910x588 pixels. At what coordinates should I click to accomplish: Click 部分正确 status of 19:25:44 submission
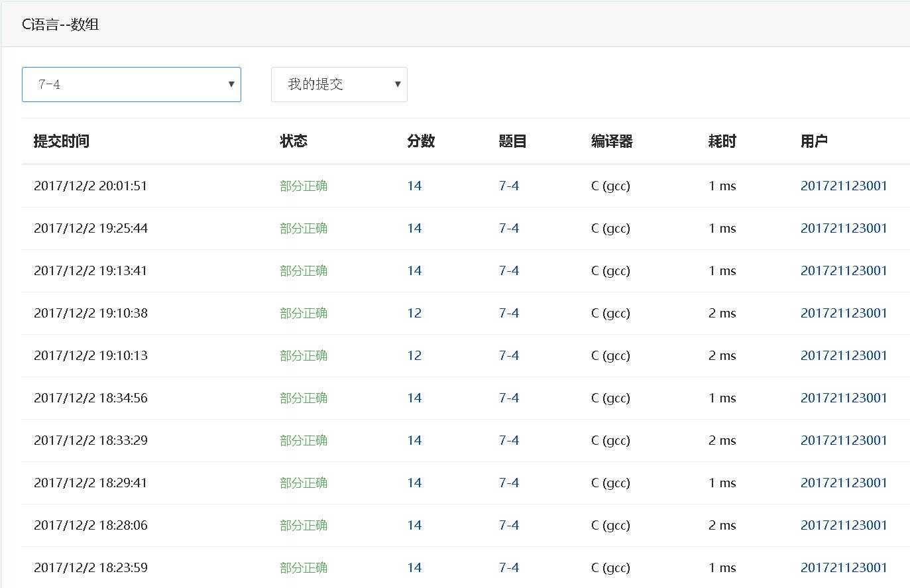tap(304, 228)
